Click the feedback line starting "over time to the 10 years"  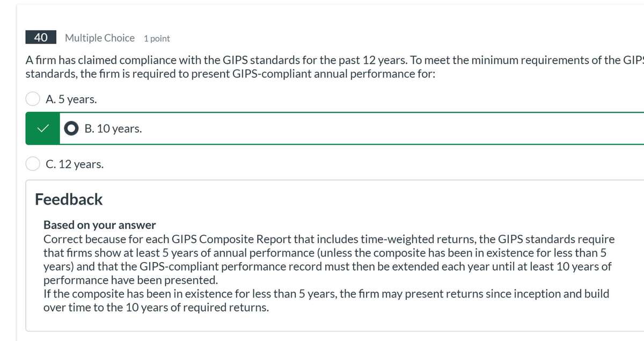click(156, 308)
